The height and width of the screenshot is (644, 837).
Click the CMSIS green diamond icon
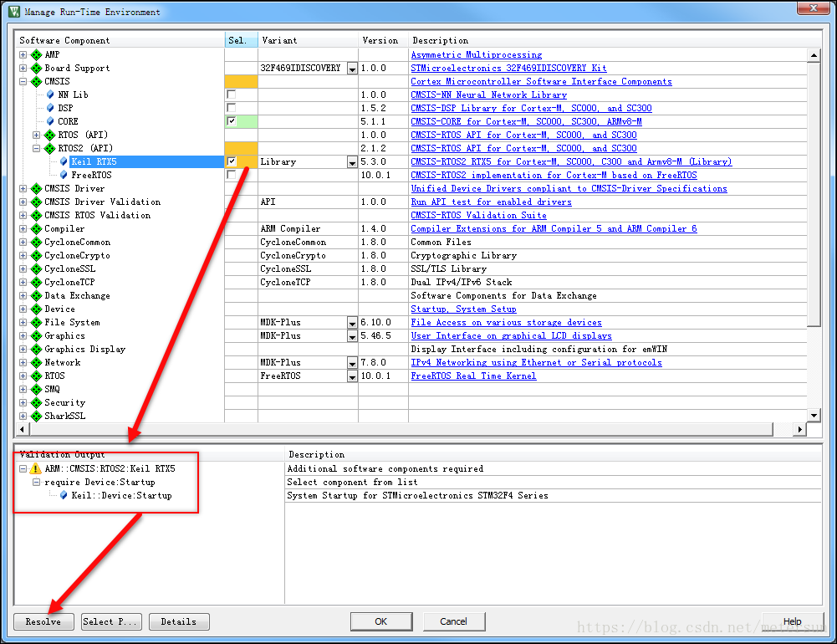pos(36,81)
